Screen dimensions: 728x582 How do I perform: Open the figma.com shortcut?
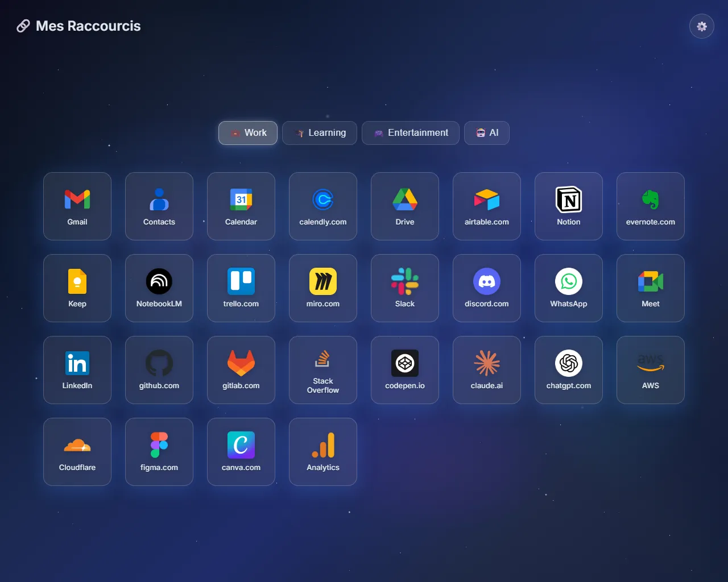coord(159,451)
